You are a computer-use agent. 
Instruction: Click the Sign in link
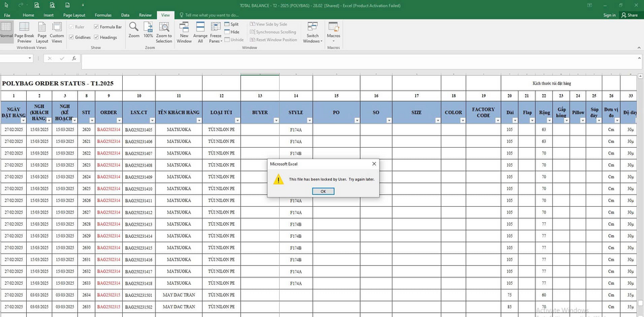click(x=610, y=15)
